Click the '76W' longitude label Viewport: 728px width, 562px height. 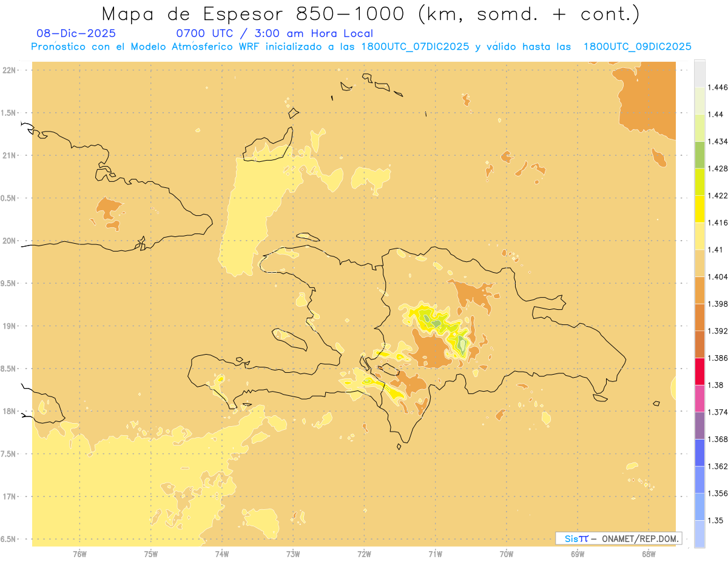point(79,554)
